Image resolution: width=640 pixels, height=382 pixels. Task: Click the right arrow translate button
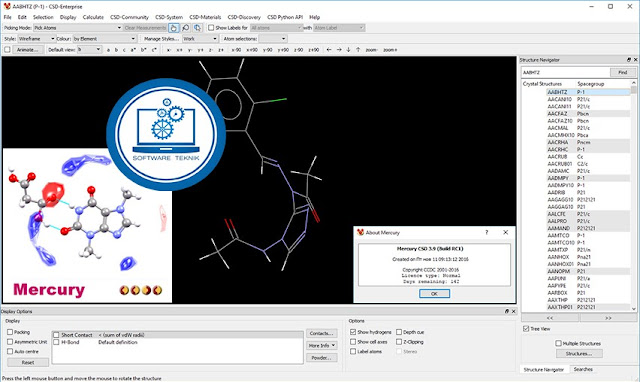point(339,50)
